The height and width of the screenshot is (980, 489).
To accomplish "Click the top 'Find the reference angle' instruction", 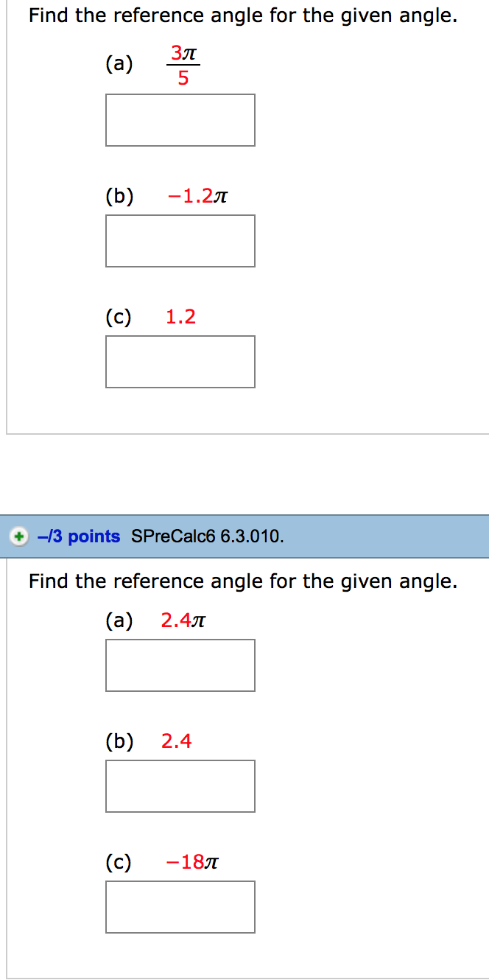I will (243, 16).
